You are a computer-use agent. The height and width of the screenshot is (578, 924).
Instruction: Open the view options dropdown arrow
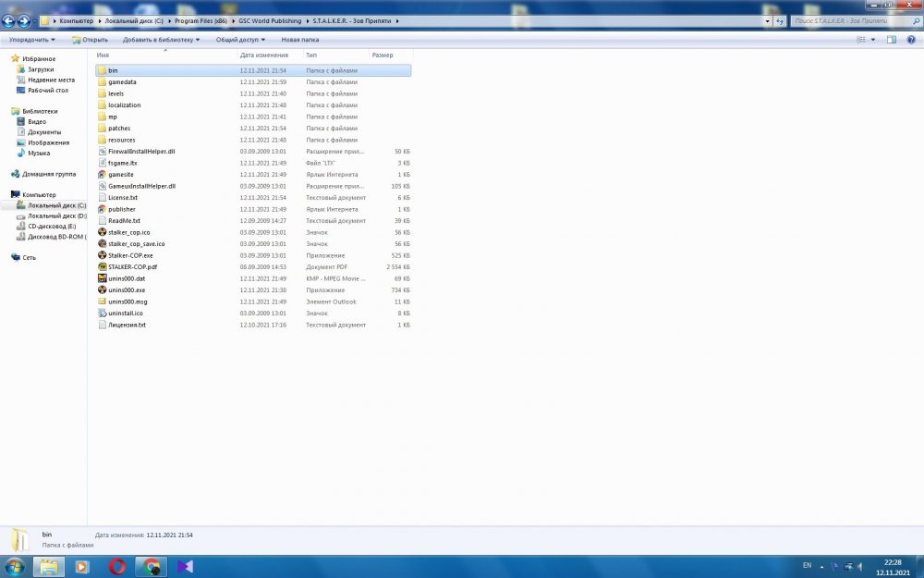[x=873, y=40]
